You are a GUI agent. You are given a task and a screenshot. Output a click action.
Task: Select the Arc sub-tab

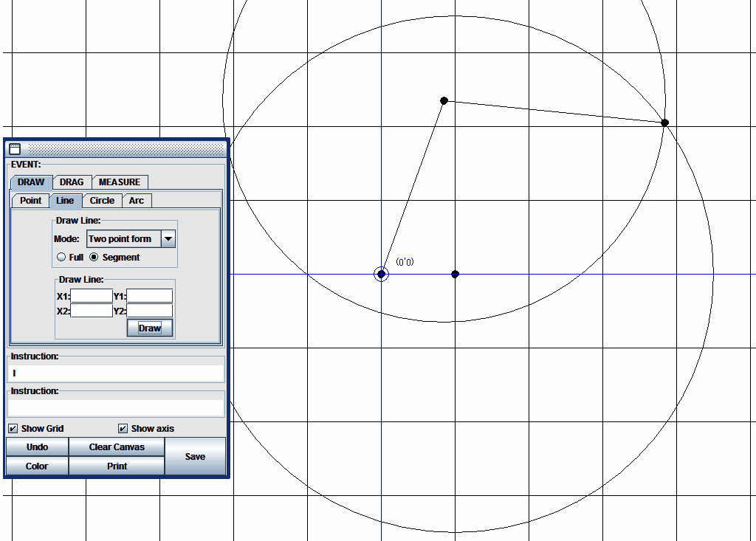tap(137, 201)
